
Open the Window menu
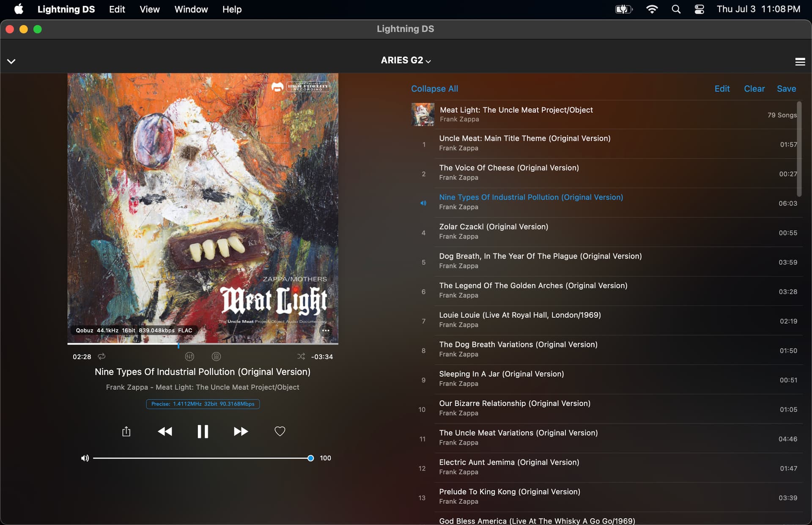click(x=191, y=9)
